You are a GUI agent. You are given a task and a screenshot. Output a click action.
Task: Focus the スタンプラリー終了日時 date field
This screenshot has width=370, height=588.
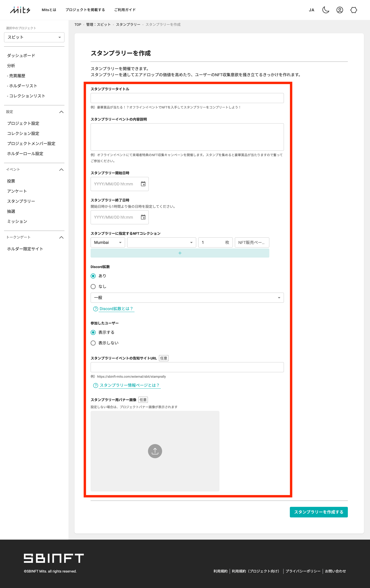click(x=120, y=217)
